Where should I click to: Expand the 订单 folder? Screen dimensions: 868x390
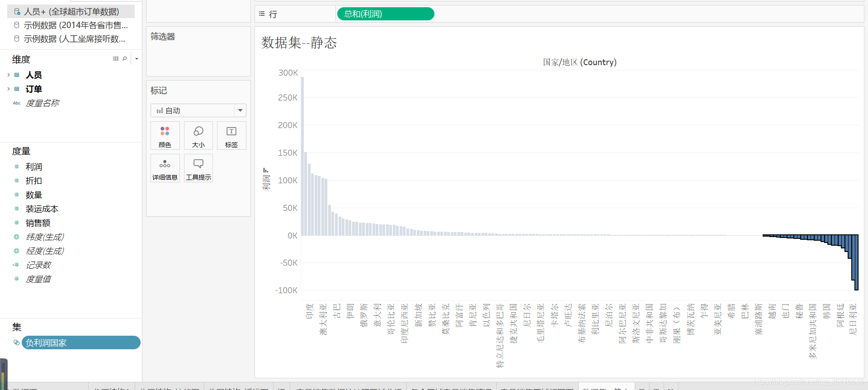(x=8, y=89)
